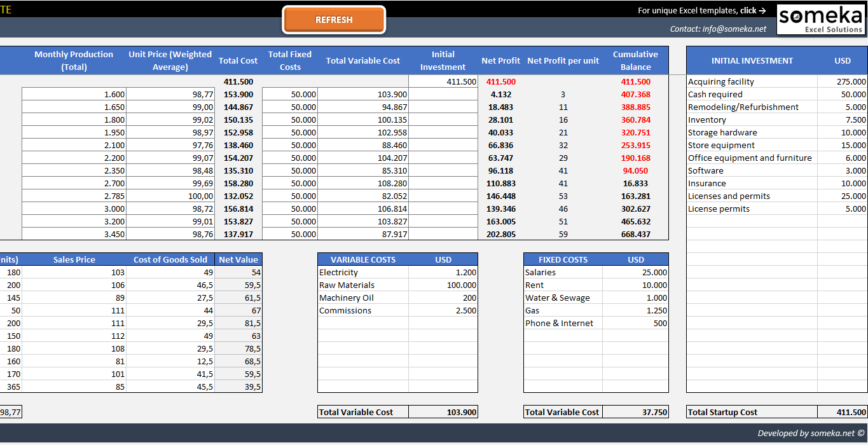Click the total variable cost cell 82.052
This screenshot has width=868, height=445.
click(363, 196)
